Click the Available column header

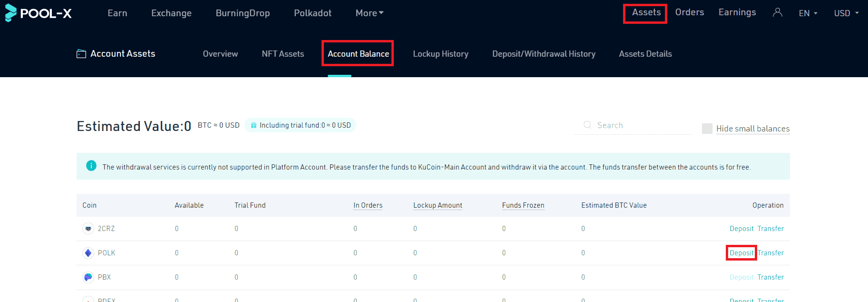point(189,205)
